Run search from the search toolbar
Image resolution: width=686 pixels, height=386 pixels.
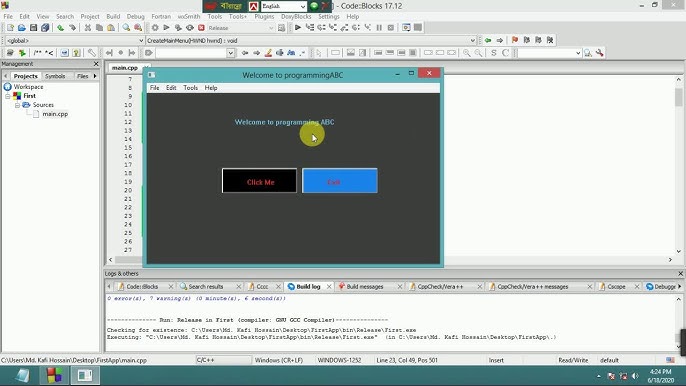(x=588, y=53)
